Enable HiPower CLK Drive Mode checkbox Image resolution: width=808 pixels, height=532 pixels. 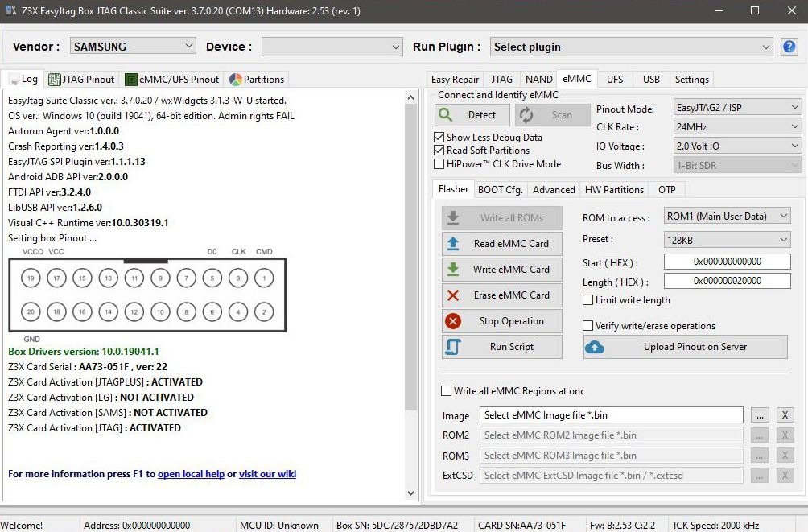pyautogui.click(x=439, y=164)
